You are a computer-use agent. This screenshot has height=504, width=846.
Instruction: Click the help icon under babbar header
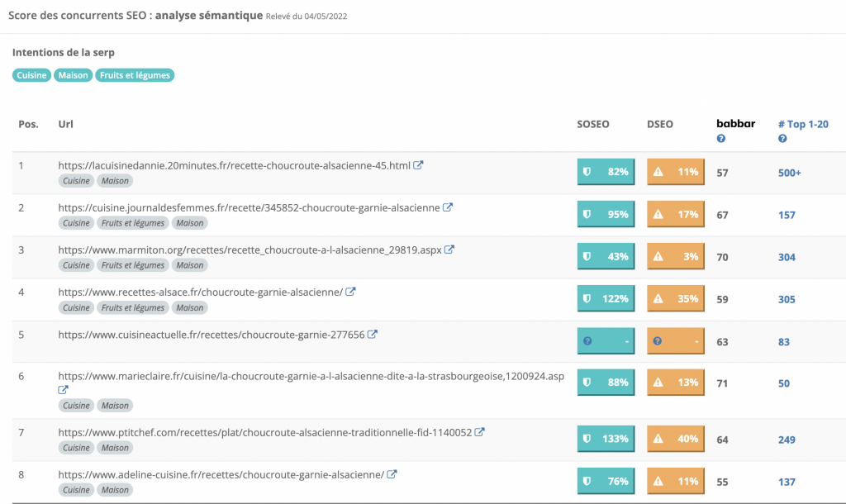720,139
